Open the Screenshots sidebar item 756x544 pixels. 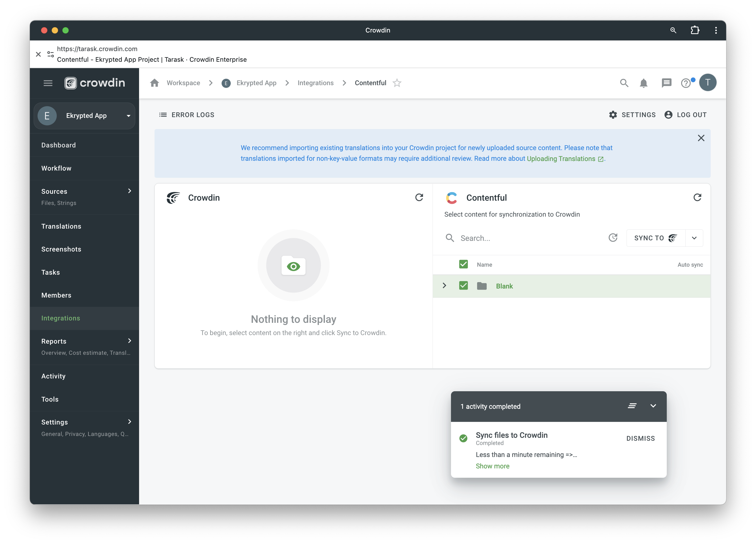[84, 249]
